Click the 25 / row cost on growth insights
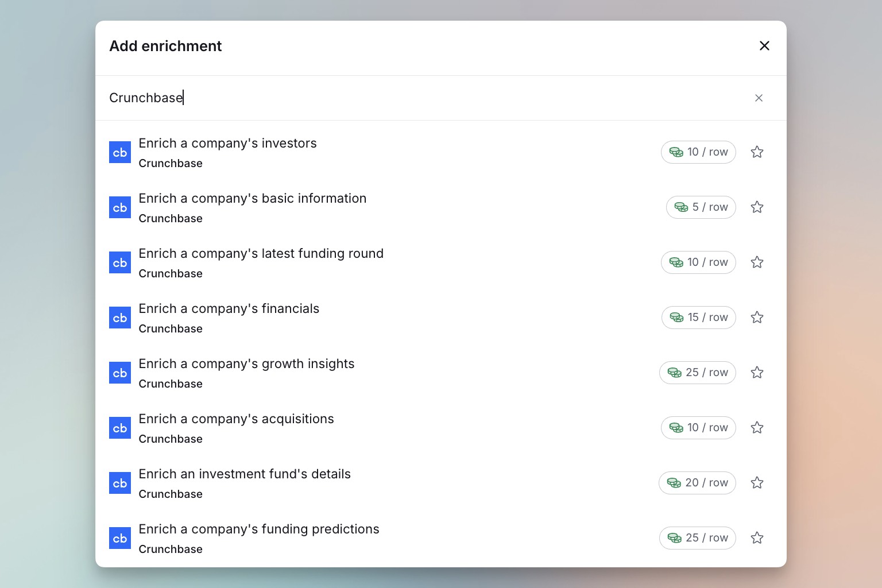The height and width of the screenshot is (588, 882). click(698, 373)
